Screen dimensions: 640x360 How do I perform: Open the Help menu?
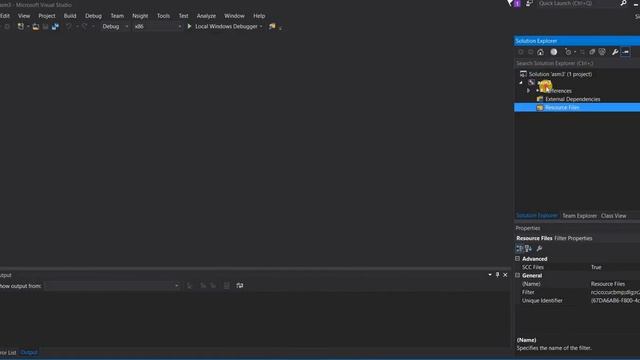pos(259,16)
